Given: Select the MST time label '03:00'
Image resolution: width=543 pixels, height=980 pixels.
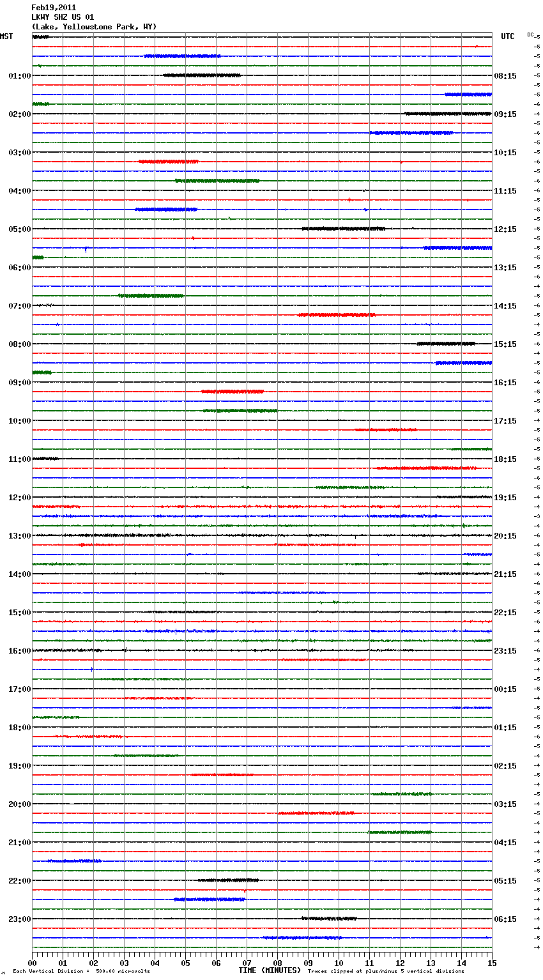Looking at the screenshot, I should [x=20, y=153].
